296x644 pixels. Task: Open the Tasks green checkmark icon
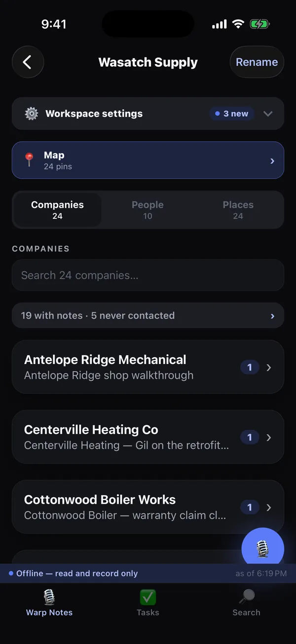148,597
